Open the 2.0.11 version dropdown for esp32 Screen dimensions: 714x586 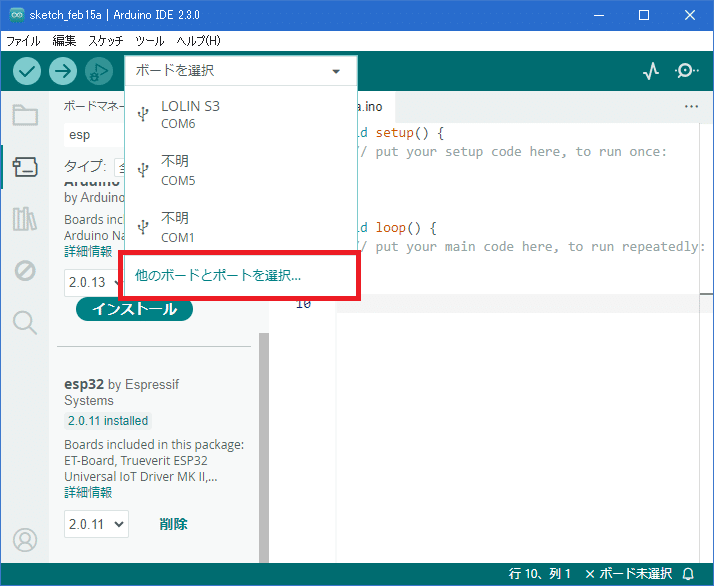[x=96, y=524]
